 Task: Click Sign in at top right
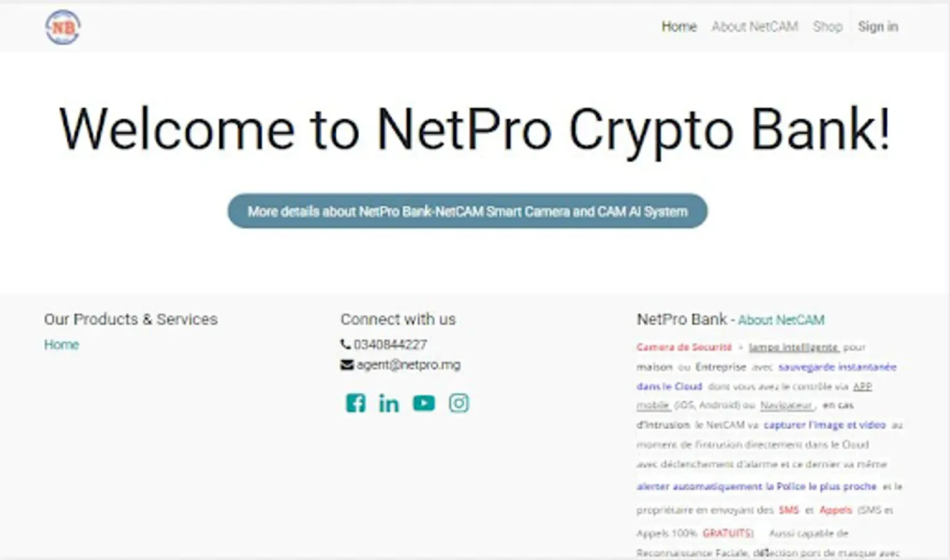[x=878, y=27]
